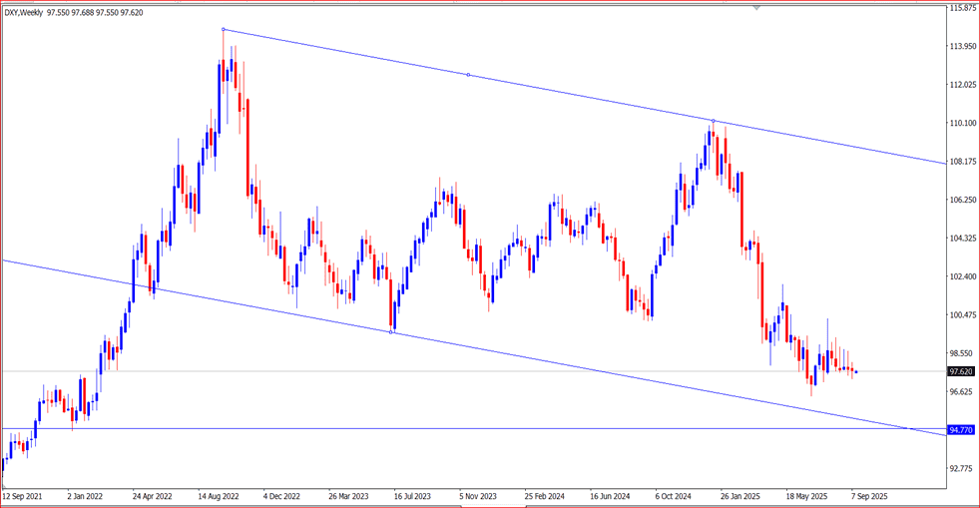Click the 115.875 price scale label
Viewport: 980px width, 508px height.
962,8
